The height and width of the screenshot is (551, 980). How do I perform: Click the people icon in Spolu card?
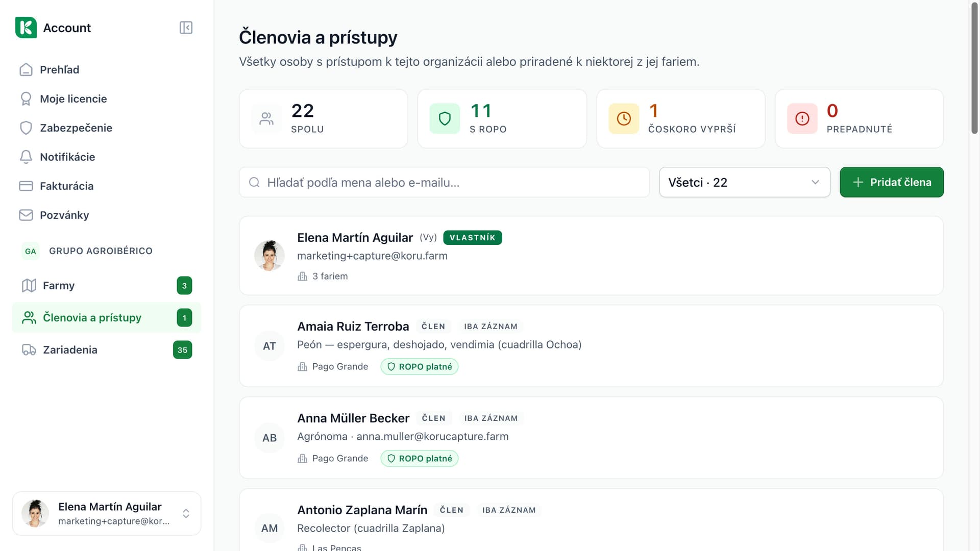click(266, 119)
